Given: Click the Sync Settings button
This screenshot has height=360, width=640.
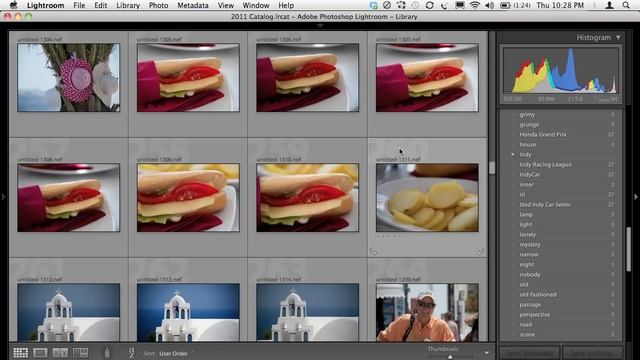Looking at the screenshot, I should [x=592, y=353].
